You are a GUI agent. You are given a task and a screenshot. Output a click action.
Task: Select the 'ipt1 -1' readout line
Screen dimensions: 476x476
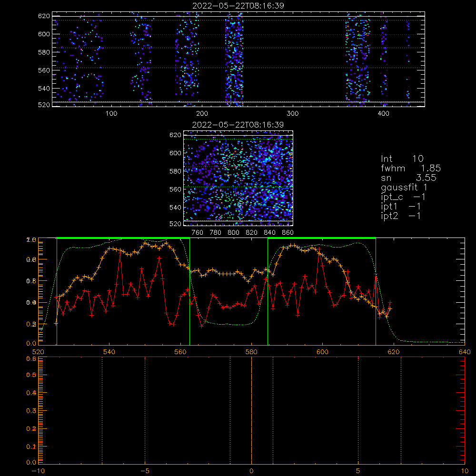401,207
